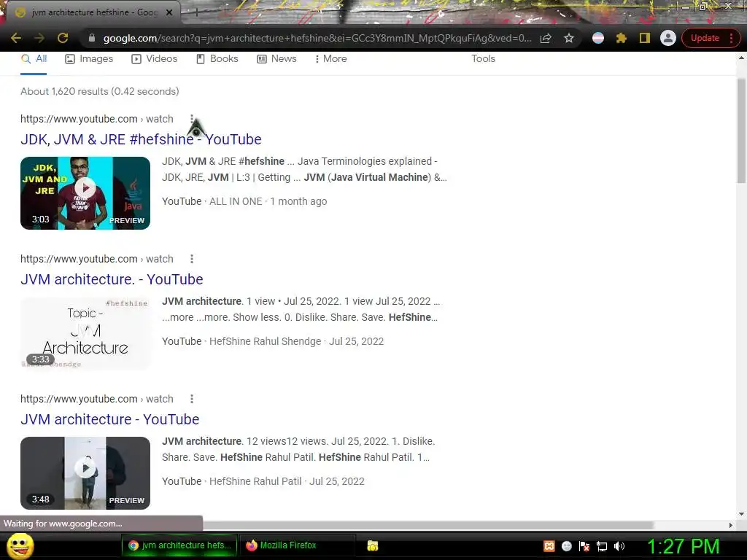This screenshot has width=747, height=560.
Task: Click the 1:27 PM taskbar clock
Action: [683, 546]
